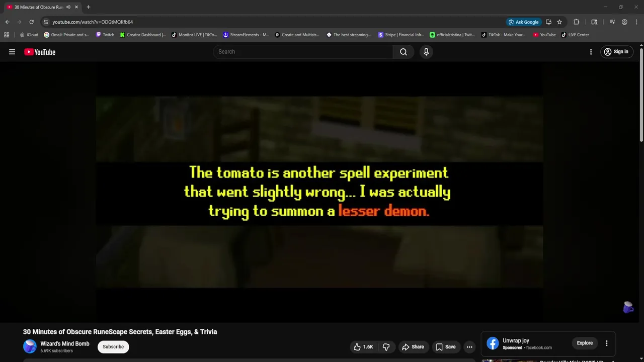The height and width of the screenshot is (362, 644).
Task: Click the floating blue mug icon
Action: (x=628, y=307)
